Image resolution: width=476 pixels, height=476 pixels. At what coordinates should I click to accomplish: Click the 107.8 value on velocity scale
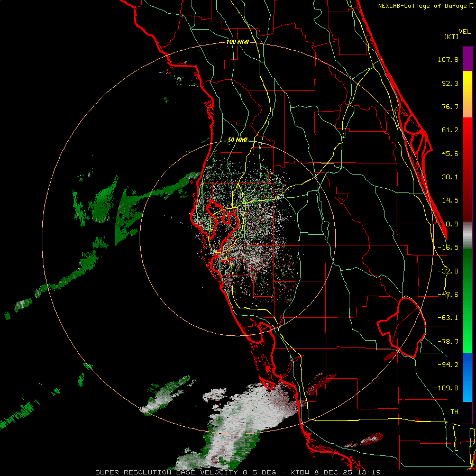(x=448, y=59)
